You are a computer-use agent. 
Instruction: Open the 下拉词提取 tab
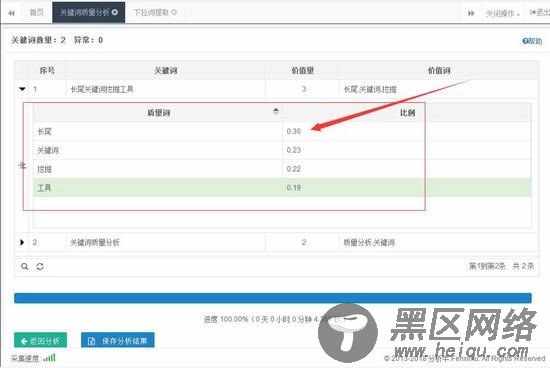[x=155, y=13]
